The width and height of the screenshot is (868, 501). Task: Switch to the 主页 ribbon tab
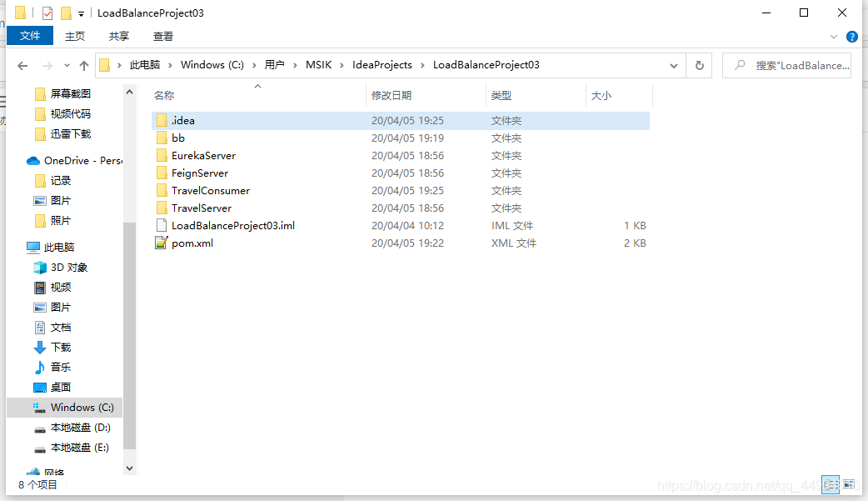click(x=75, y=36)
